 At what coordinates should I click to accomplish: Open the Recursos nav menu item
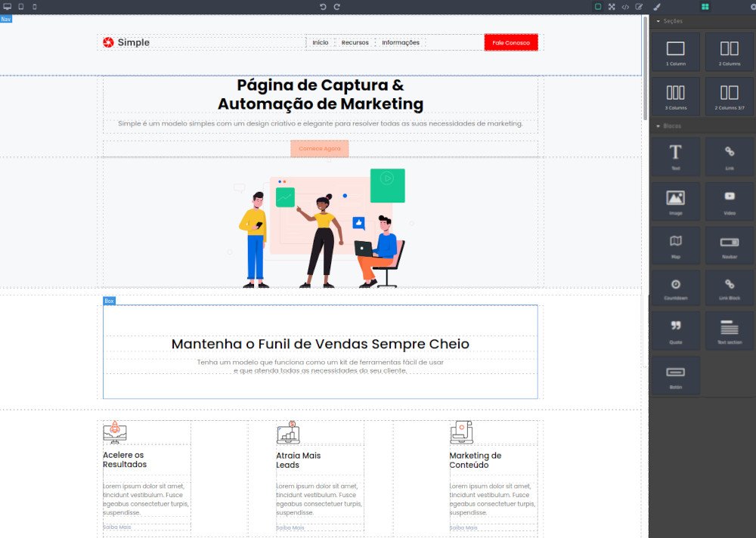click(355, 43)
